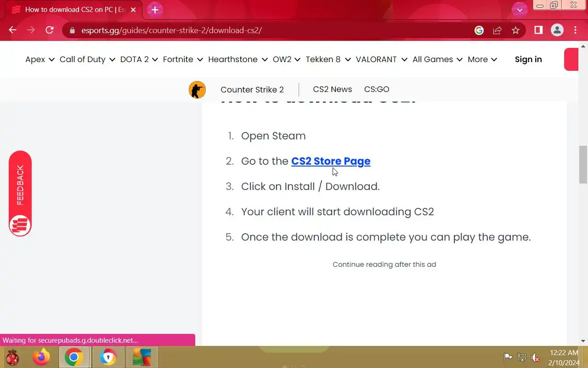
Task: Click 'Your client will start downloading CS2'
Action: (x=338, y=212)
